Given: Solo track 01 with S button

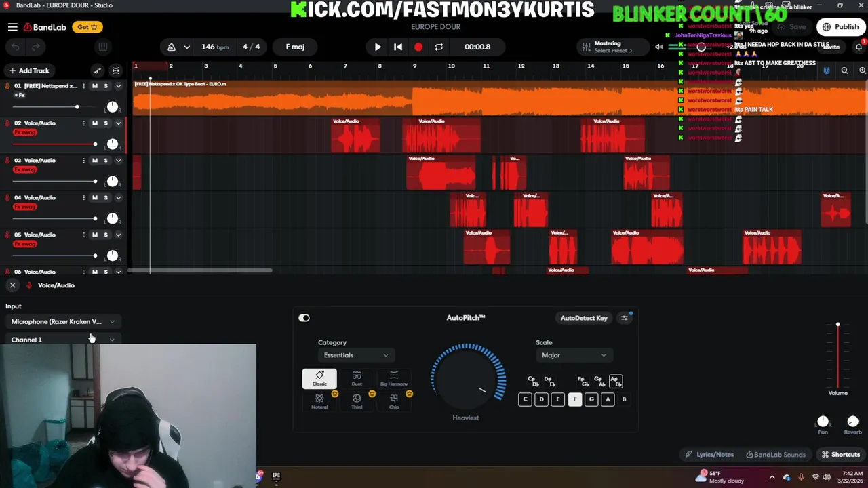Looking at the screenshot, I should (x=106, y=86).
